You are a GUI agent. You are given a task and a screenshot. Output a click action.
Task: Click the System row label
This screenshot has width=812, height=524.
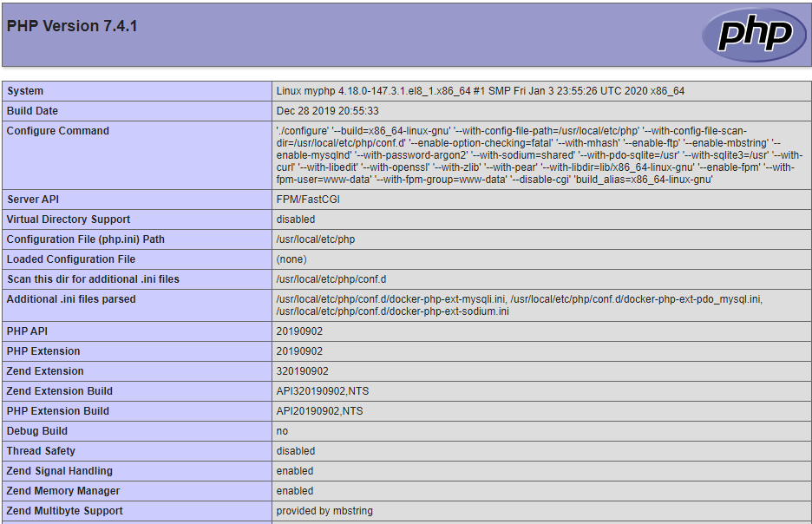pyautogui.click(x=25, y=91)
